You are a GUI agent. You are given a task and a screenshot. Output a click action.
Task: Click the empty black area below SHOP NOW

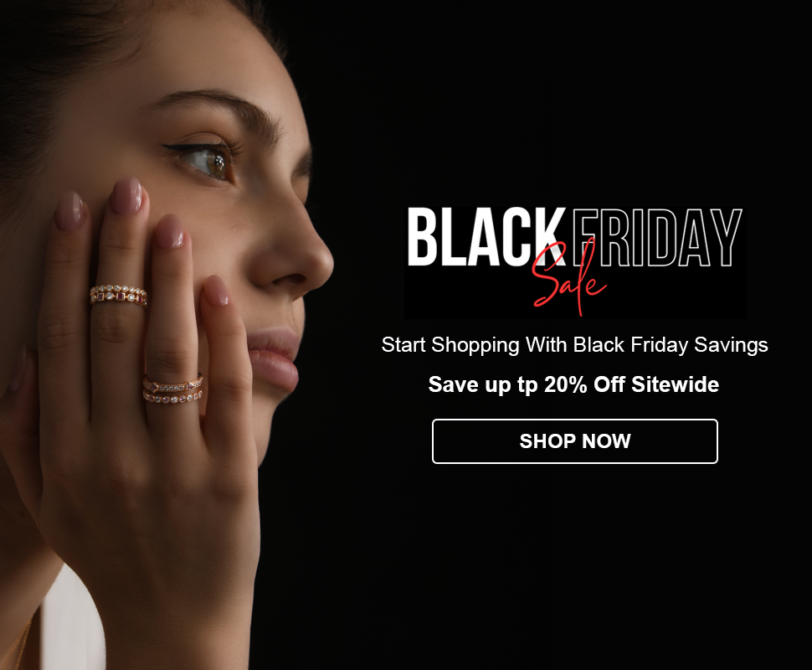[575, 564]
